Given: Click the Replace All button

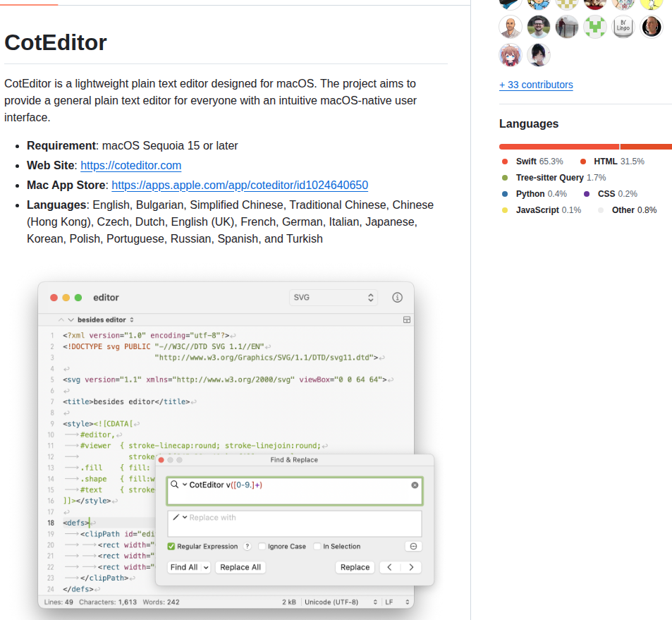Looking at the screenshot, I should click(x=240, y=567).
